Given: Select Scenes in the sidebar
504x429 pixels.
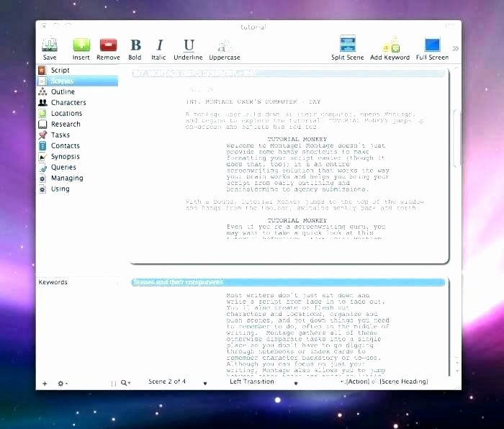Looking at the screenshot, I should point(77,81).
